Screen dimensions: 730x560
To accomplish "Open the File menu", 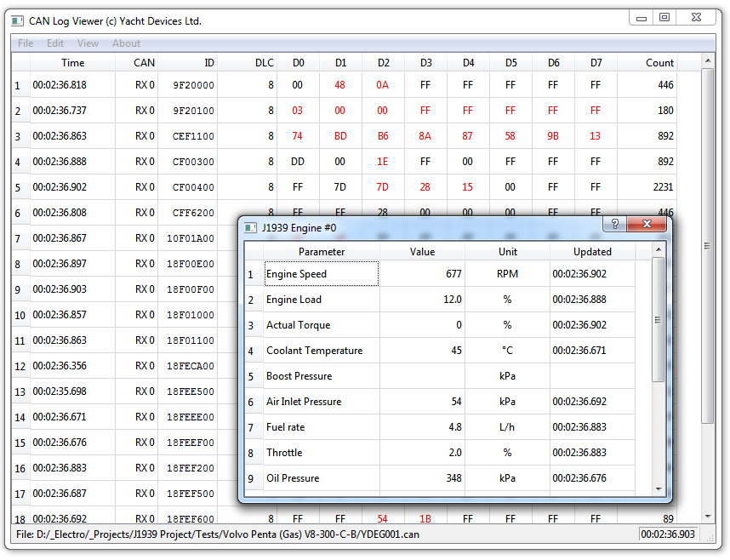I will click(26, 43).
